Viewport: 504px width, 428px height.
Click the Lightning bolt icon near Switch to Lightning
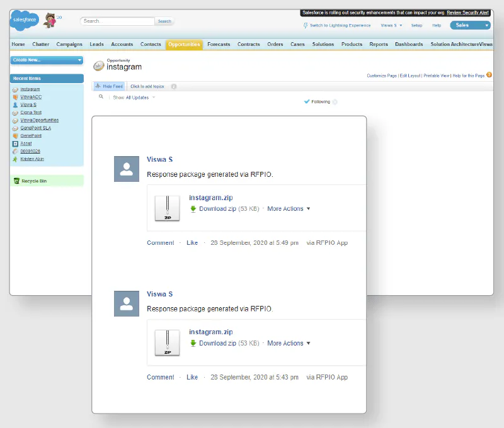[306, 25]
